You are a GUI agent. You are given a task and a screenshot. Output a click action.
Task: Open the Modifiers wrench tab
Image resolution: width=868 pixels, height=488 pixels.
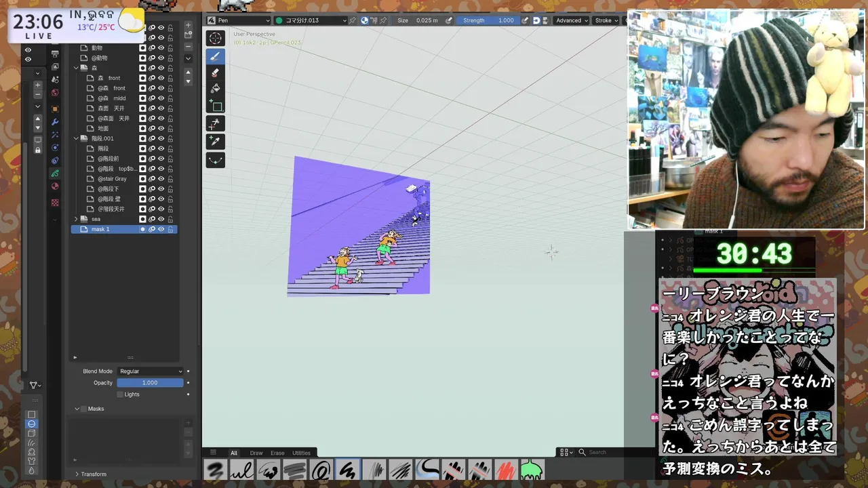[x=55, y=122]
